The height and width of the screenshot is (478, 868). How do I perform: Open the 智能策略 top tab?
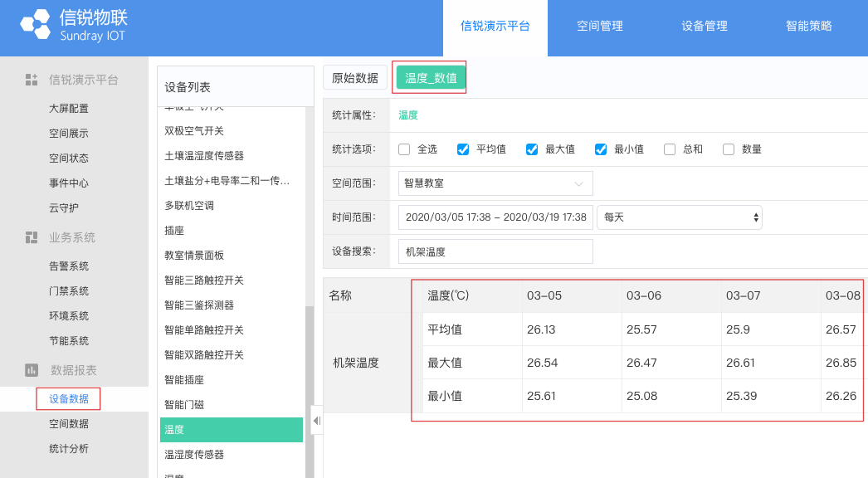click(809, 26)
